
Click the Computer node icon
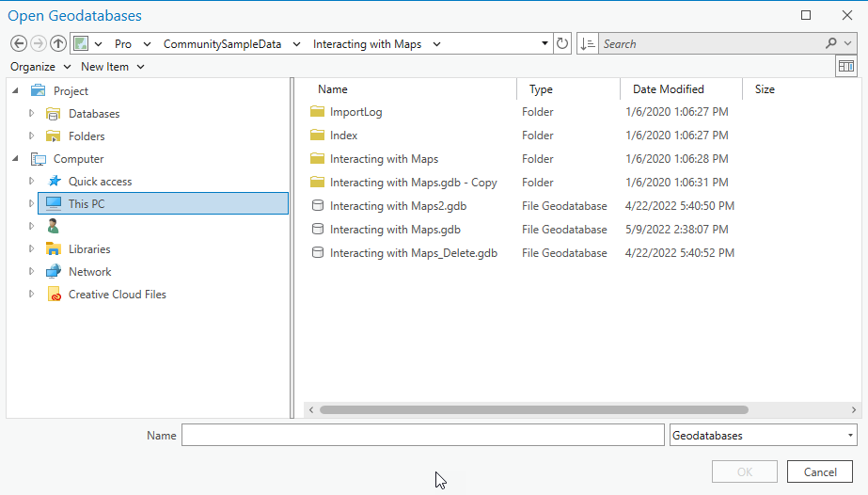pyautogui.click(x=39, y=159)
